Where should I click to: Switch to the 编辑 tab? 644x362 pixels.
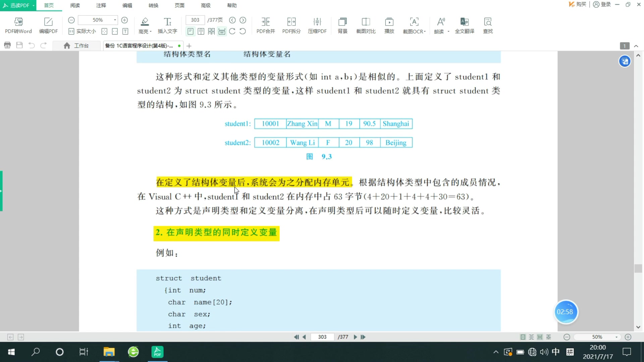tap(127, 5)
